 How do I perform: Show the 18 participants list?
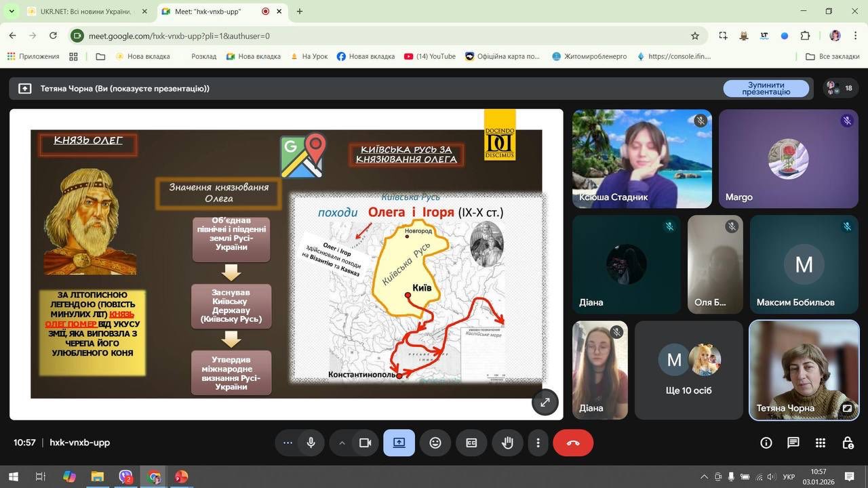click(840, 88)
